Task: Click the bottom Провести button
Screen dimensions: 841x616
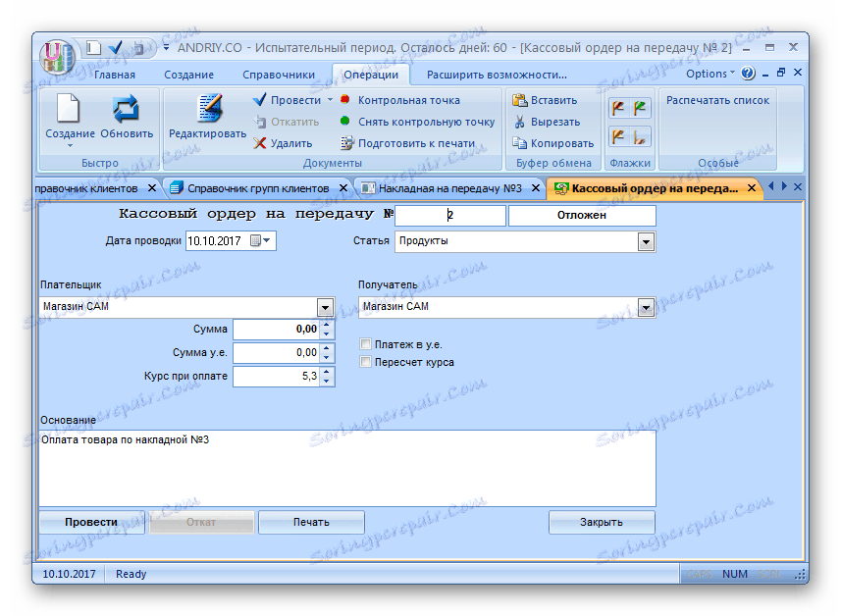Action: (91, 522)
